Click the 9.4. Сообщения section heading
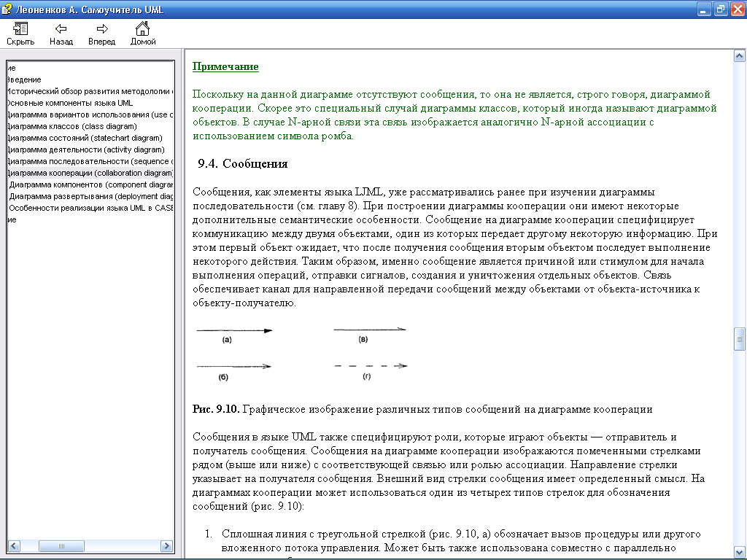This screenshot has width=747, height=560. click(x=242, y=164)
